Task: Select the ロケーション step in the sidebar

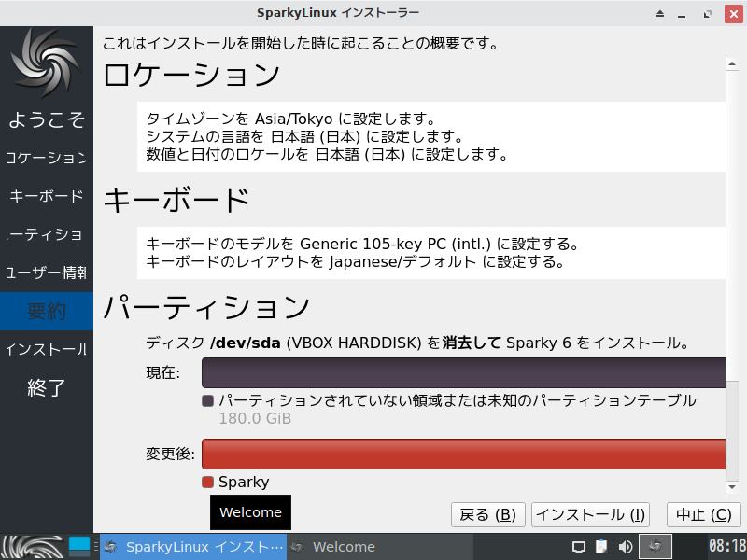Action: click(x=47, y=158)
